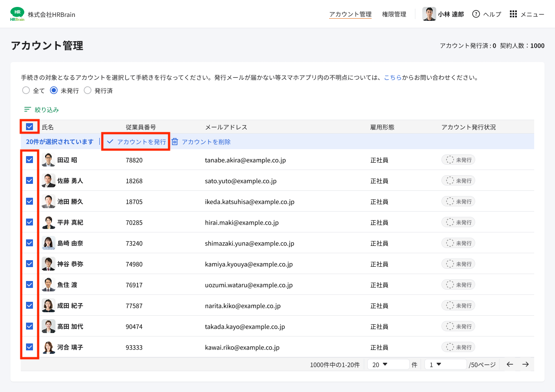Go to next page arrow

(x=526, y=364)
